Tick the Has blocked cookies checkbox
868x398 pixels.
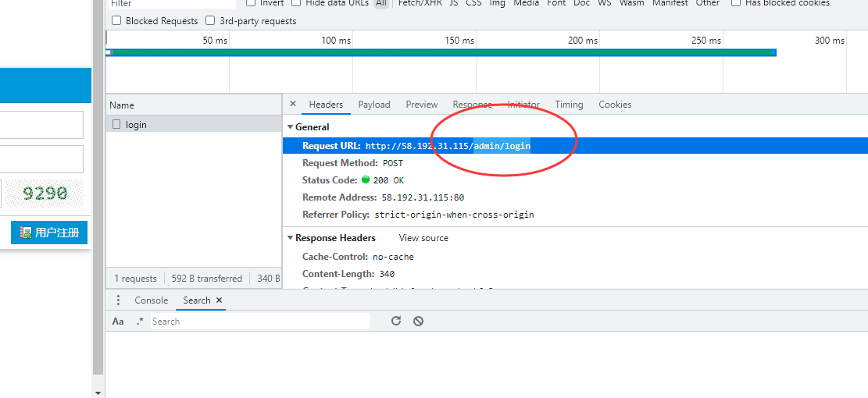pyautogui.click(x=736, y=3)
